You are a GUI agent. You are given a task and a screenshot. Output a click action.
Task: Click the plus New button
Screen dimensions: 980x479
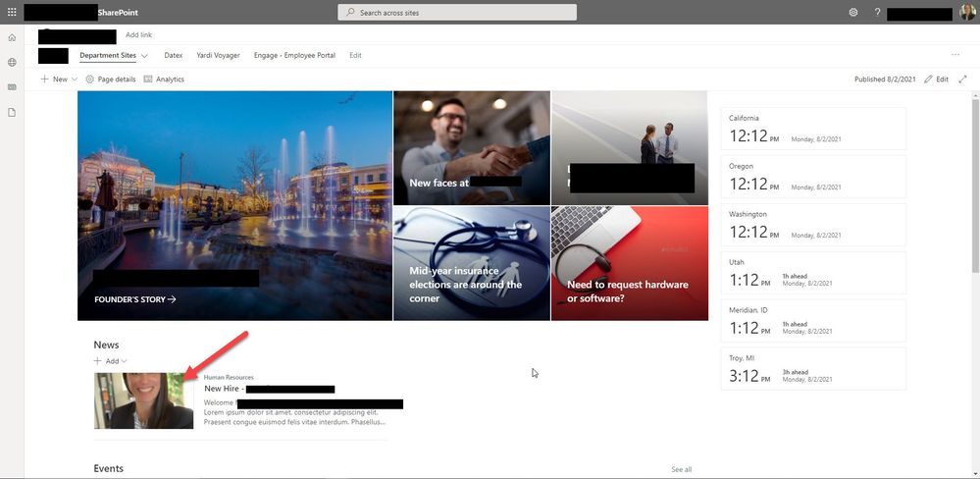[x=54, y=80]
